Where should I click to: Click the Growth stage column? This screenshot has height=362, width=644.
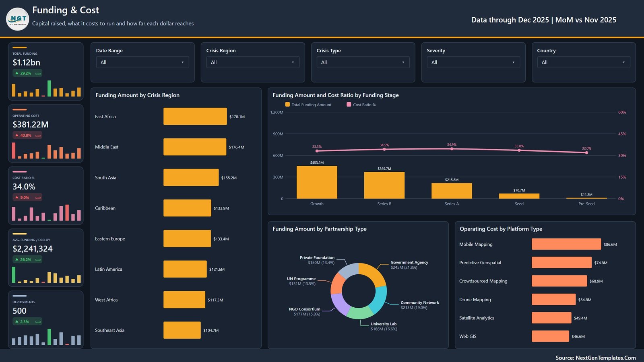point(317,182)
